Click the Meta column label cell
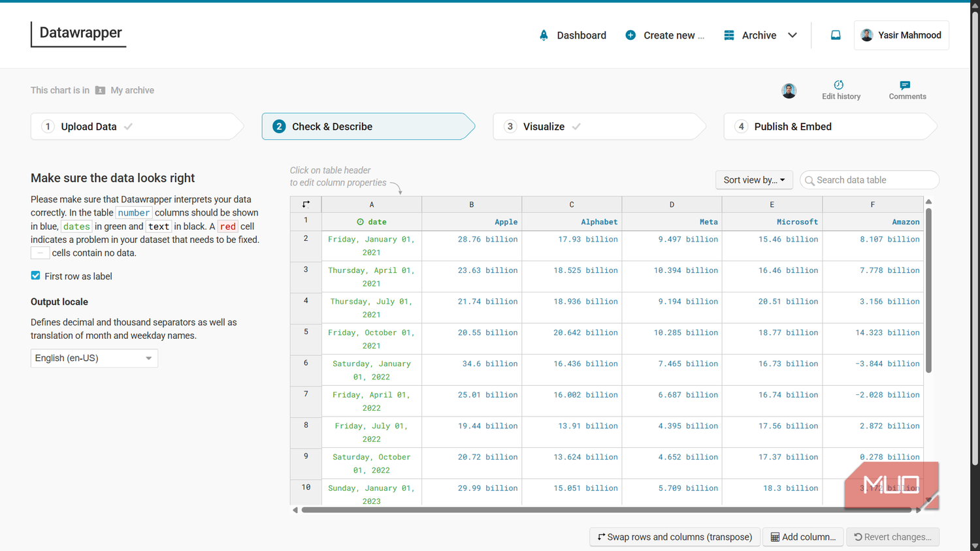The image size is (980, 551). 672,222
